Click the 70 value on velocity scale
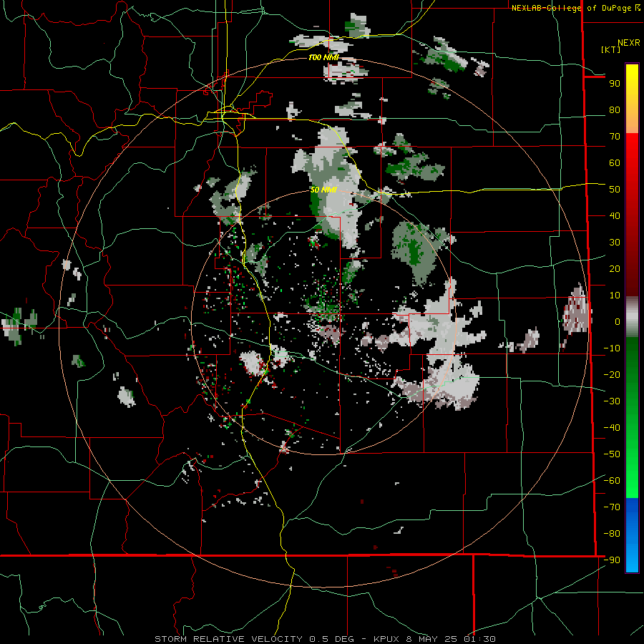 coord(615,137)
